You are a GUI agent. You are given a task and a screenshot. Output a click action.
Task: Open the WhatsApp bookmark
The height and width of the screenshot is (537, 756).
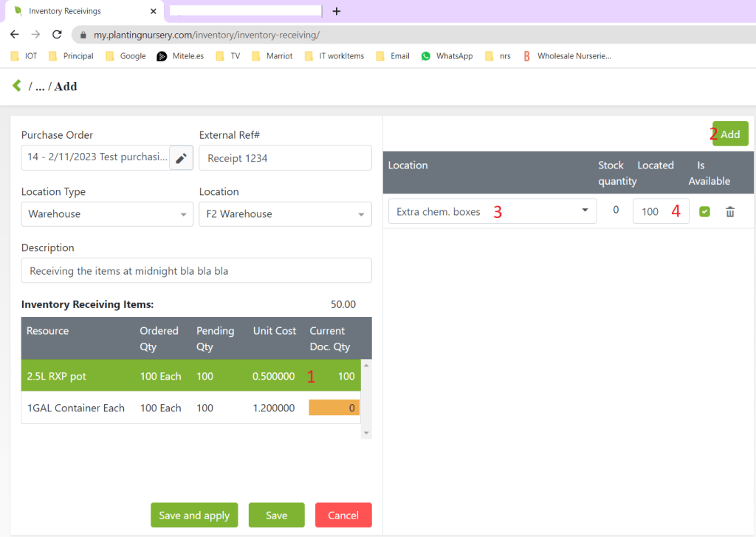pos(447,55)
